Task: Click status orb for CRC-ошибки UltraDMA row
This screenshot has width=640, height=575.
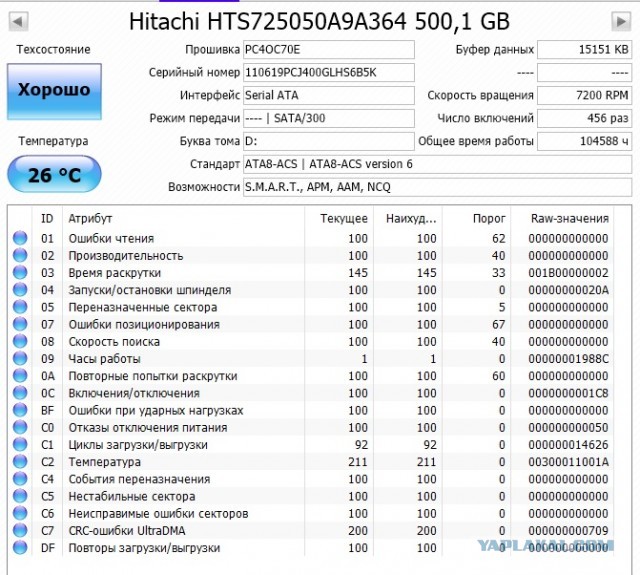Action: (20, 530)
